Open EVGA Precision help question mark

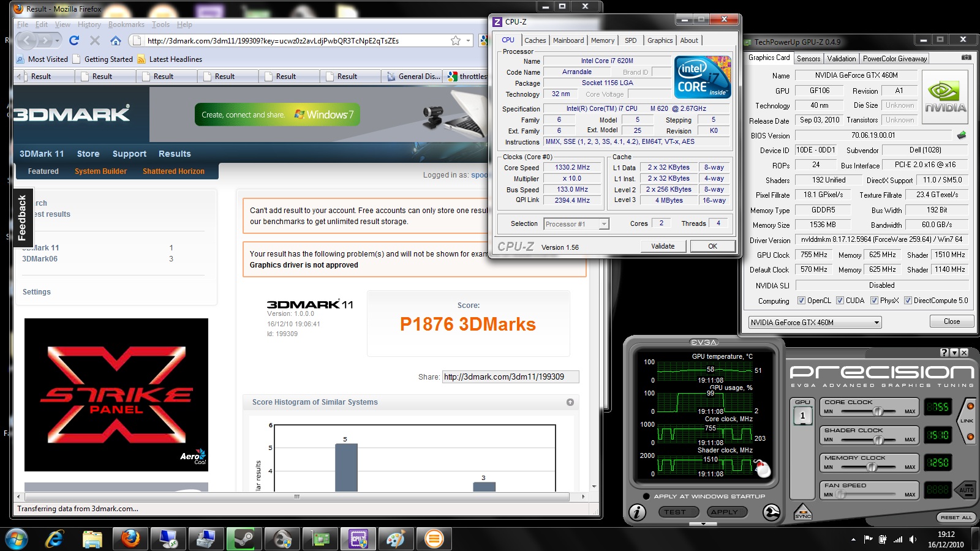pyautogui.click(x=944, y=353)
